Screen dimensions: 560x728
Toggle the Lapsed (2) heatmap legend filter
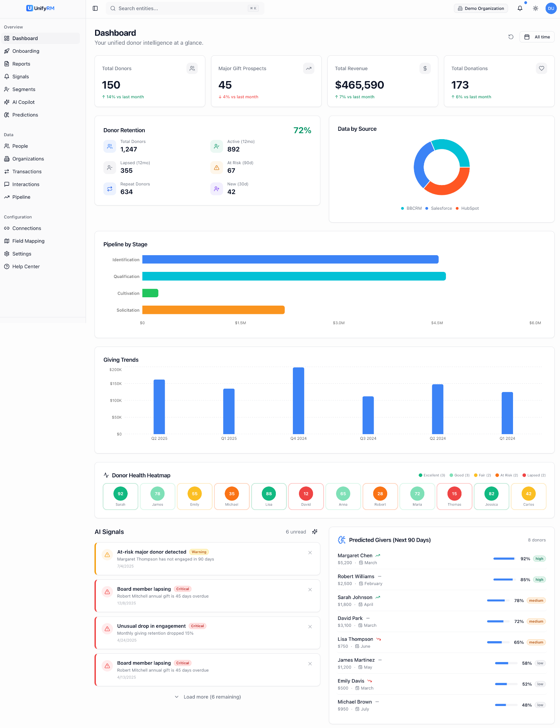click(x=534, y=475)
